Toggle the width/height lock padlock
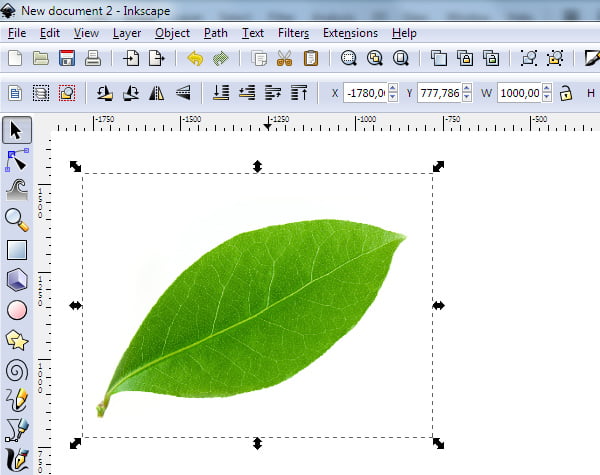 566,93
